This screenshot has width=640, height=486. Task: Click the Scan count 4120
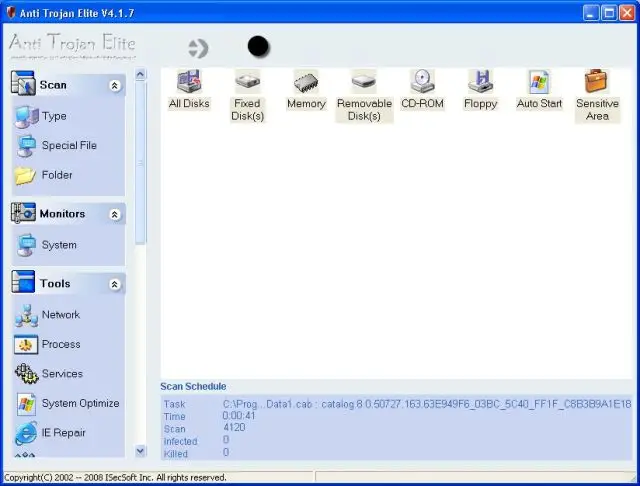234,428
